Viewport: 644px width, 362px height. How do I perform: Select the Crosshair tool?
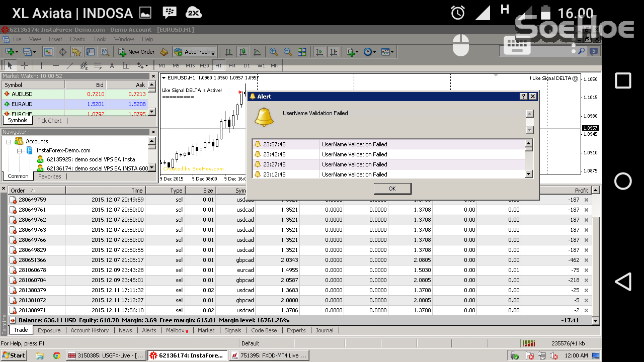point(24,65)
